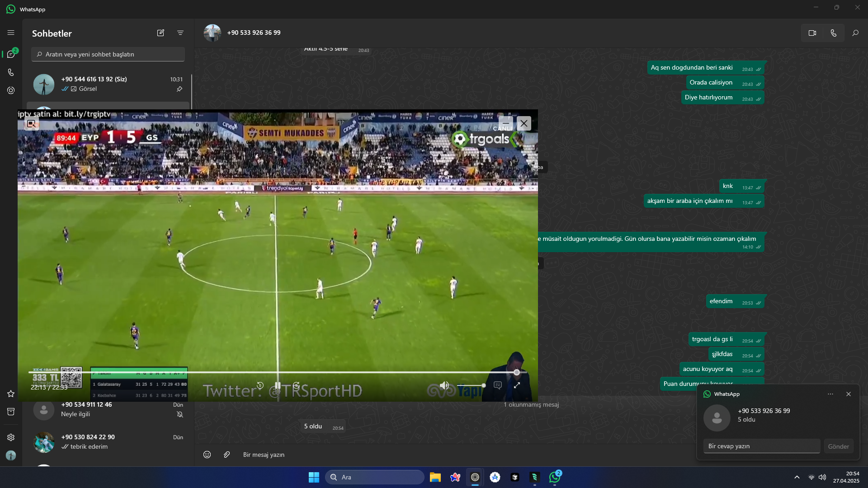Show hidden system tray icons
Image resolution: width=868 pixels, height=488 pixels.
(x=797, y=477)
